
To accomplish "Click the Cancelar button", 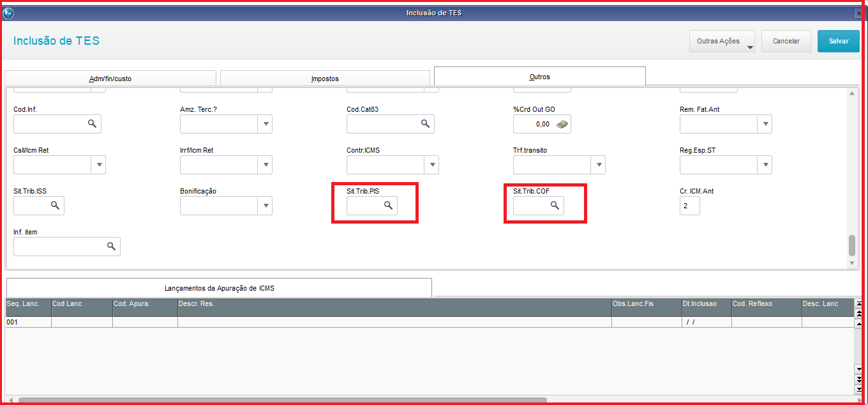I will (x=786, y=41).
